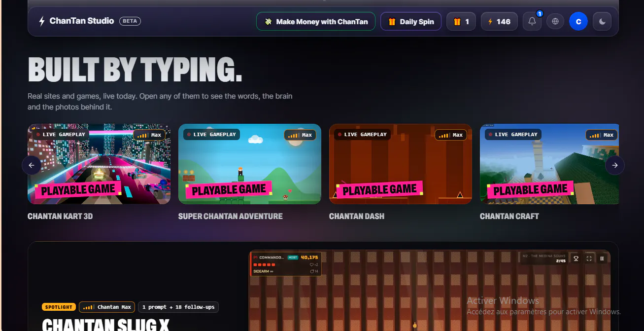Click M2 - The Medina Souks level label

[x=545, y=256]
